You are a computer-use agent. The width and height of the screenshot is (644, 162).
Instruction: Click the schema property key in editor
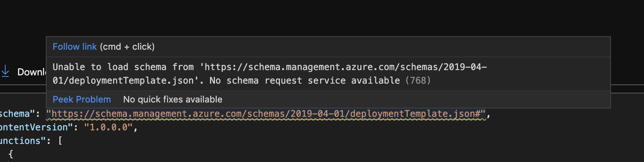point(15,114)
